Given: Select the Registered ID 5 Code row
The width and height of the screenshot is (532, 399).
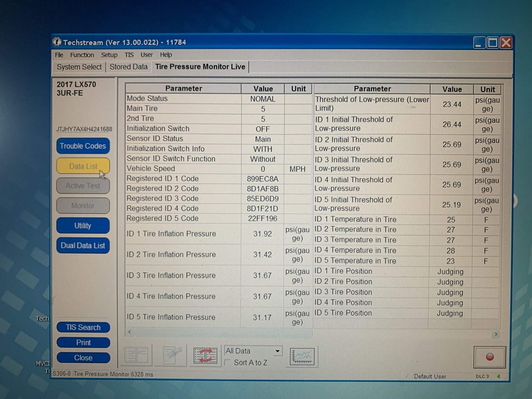Looking at the screenshot, I should click(x=218, y=219).
